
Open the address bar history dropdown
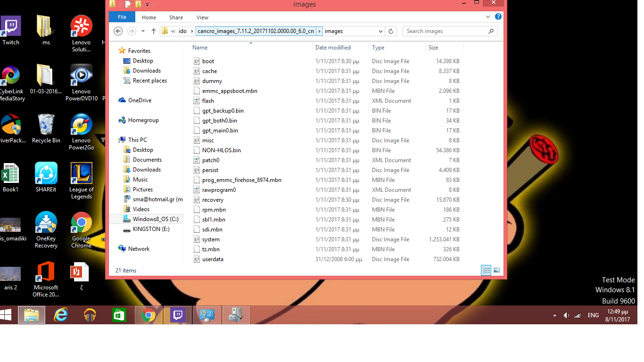(381, 31)
